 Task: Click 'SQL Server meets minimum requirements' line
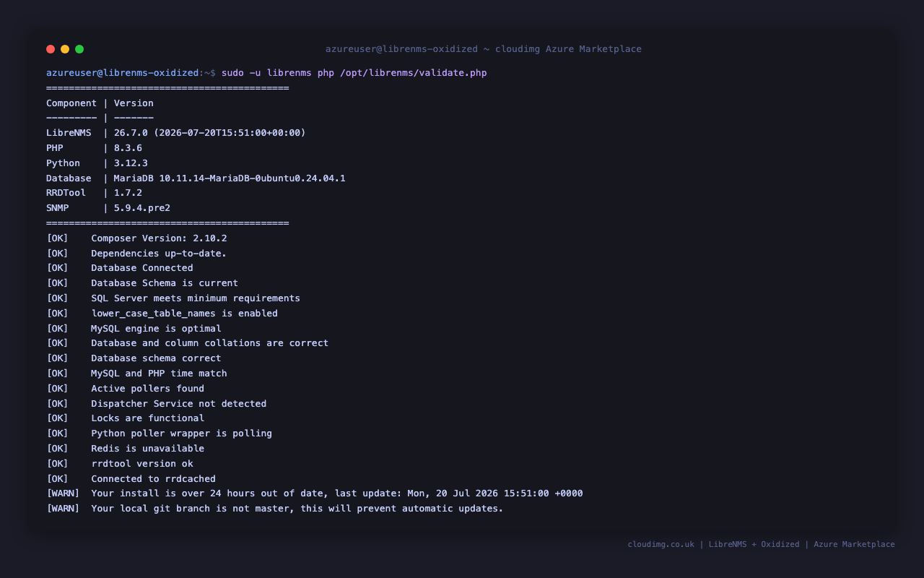(173, 298)
